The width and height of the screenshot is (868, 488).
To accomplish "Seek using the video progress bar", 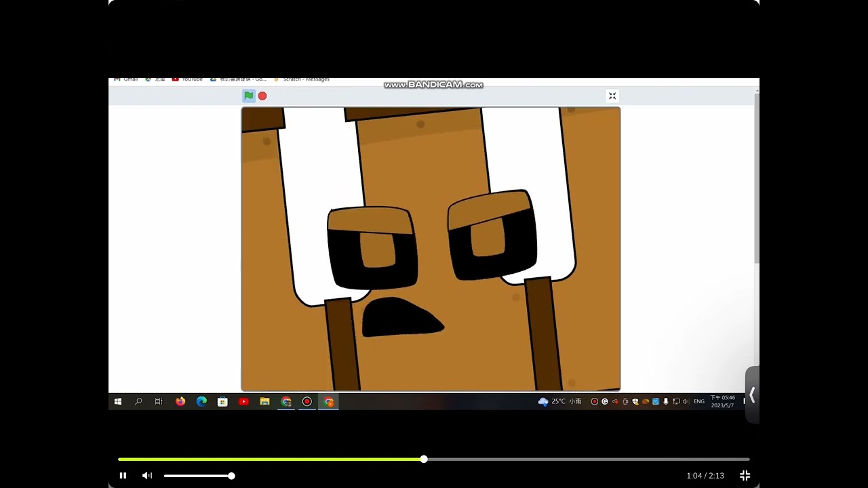I will [x=434, y=460].
